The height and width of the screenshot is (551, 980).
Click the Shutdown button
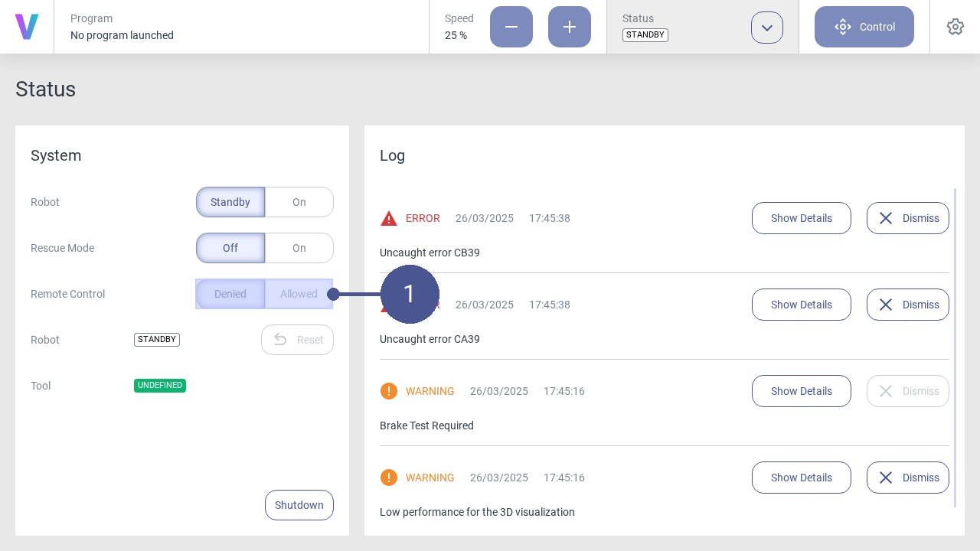coord(299,505)
